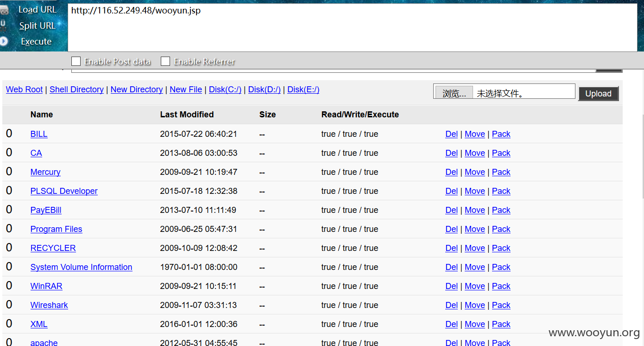Move the PLSQL Developer folder

[475, 191]
